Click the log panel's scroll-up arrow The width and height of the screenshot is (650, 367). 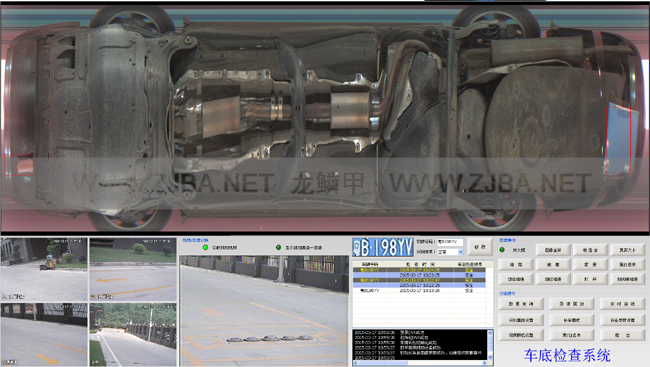click(490, 333)
